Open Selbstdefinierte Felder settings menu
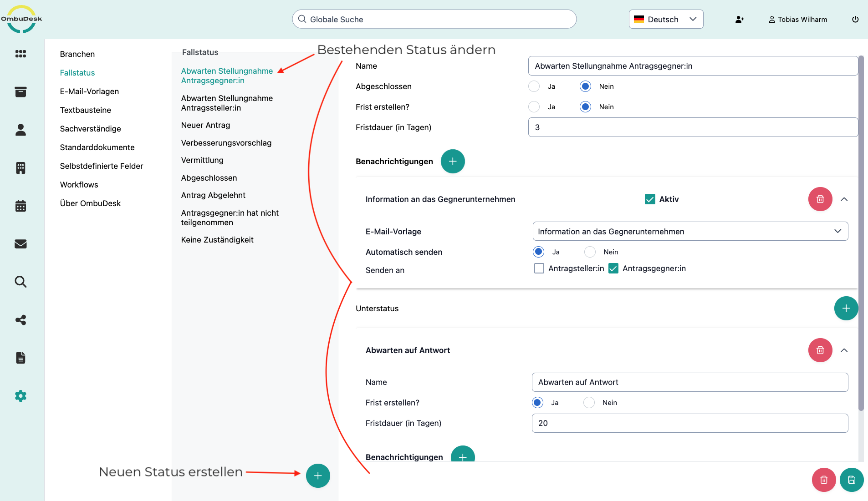Viewport: 868px width, 501px height. coord(102,166)
